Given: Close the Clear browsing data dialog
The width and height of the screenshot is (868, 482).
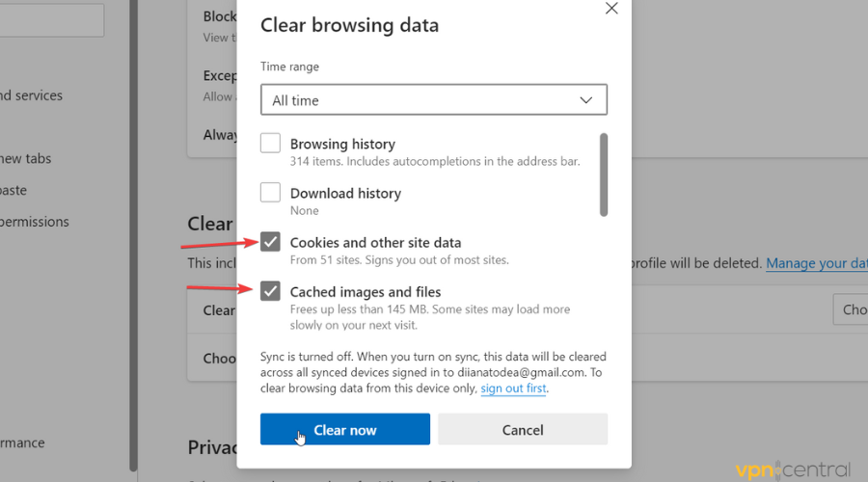Looking at the screenshot, I should click(x=610, y=9).
